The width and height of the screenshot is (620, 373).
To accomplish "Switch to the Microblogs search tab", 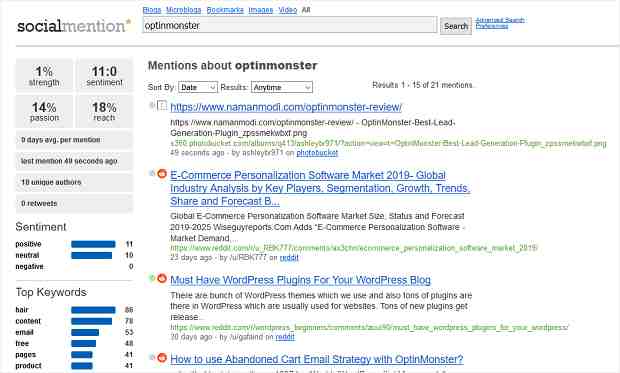I will click(x=184, y=10).
